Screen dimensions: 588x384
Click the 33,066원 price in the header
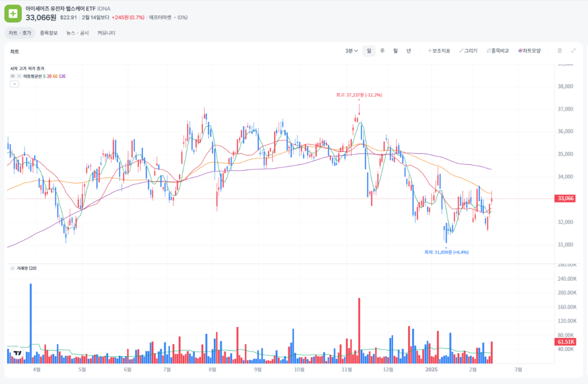41,17
